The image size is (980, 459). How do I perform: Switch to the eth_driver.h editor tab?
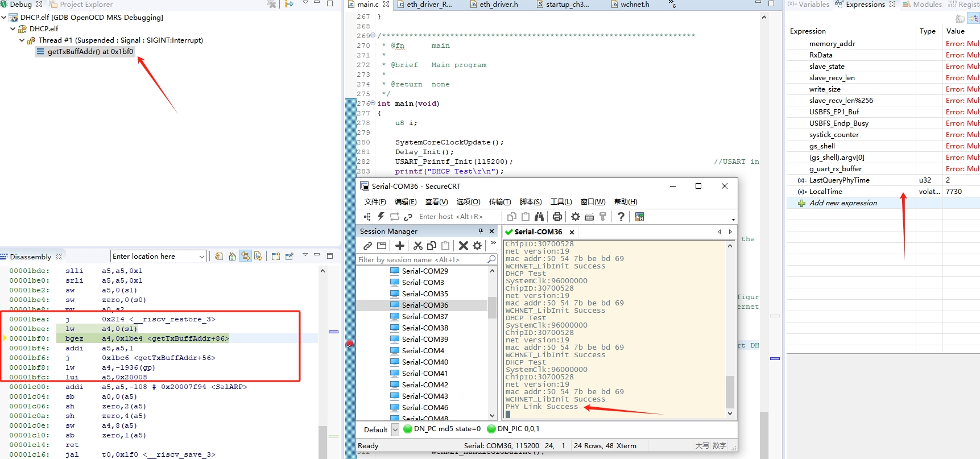(494, 5)
